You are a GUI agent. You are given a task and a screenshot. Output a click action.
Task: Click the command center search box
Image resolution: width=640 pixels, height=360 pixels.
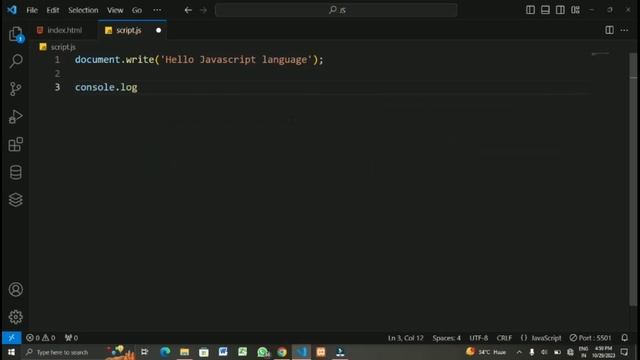(336, 10)
